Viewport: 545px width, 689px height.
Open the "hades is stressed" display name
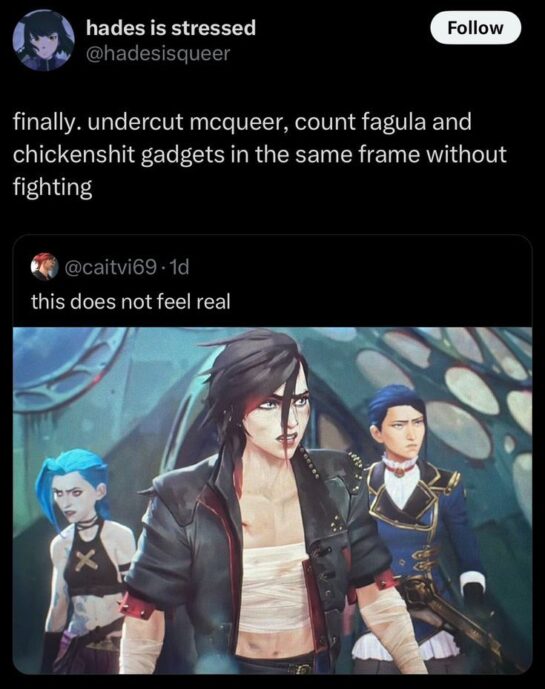(171, 28)
